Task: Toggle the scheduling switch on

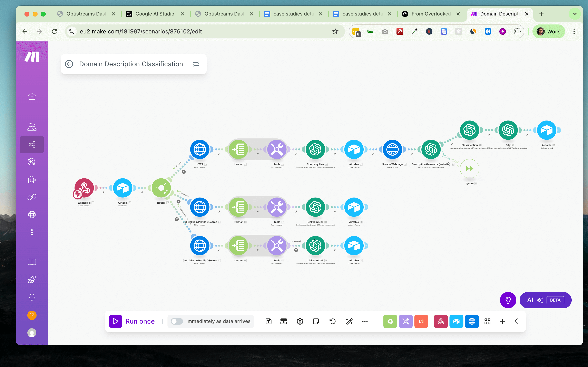Action: 177,321
